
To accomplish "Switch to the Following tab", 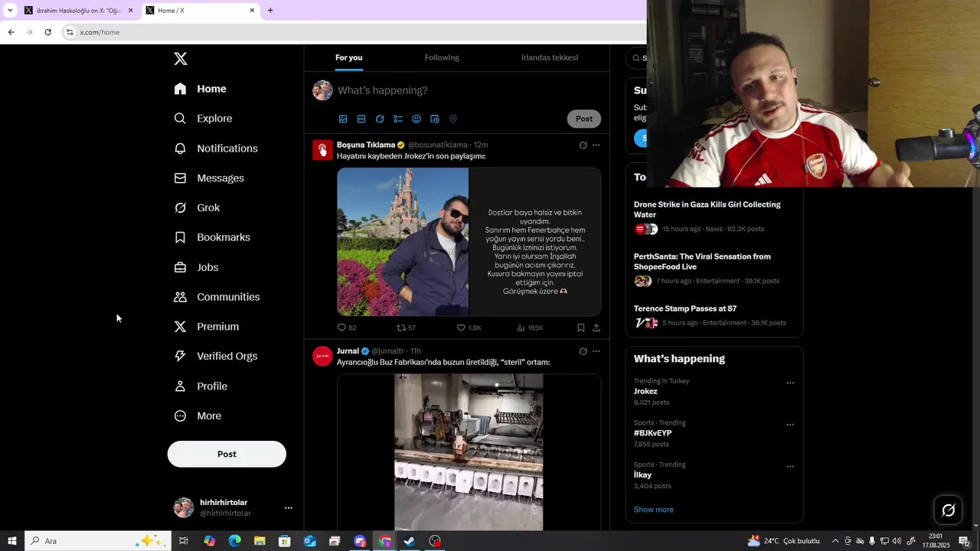I will (x=442, y=58).
